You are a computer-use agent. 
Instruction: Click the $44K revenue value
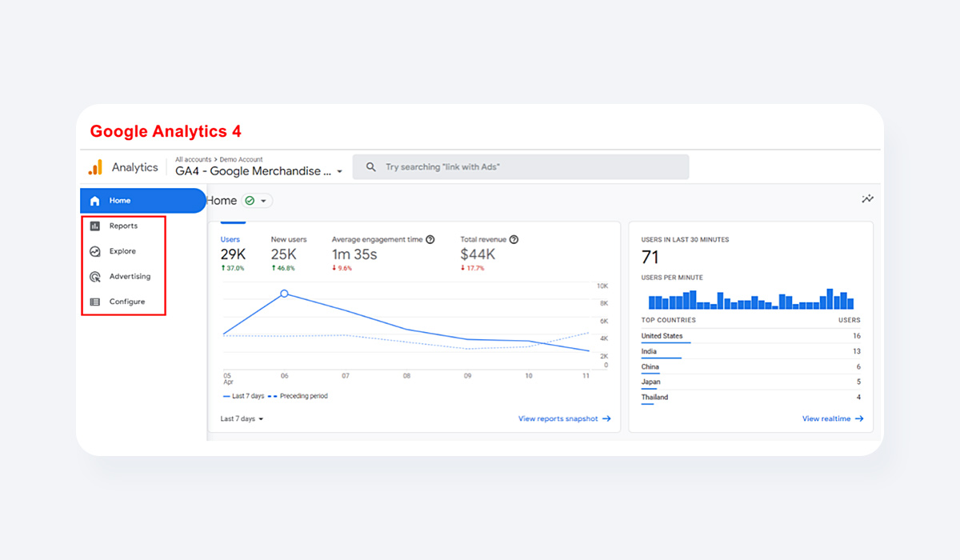point(478,254)
